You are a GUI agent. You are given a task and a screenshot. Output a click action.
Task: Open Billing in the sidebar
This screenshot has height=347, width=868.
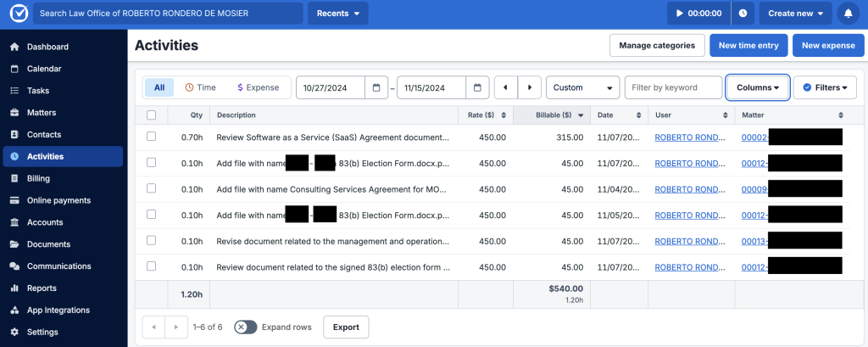pyautogui.click(x=38, y=178)
